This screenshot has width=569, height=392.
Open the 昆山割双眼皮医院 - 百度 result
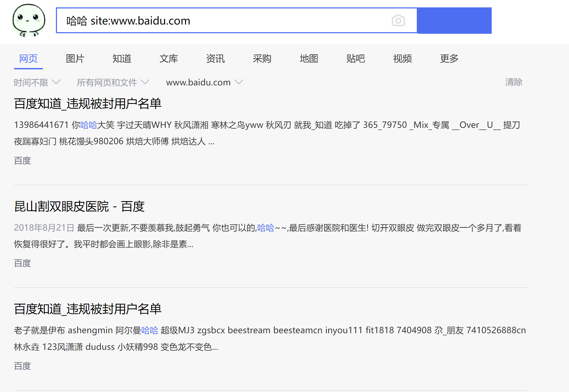click(79, 206)
